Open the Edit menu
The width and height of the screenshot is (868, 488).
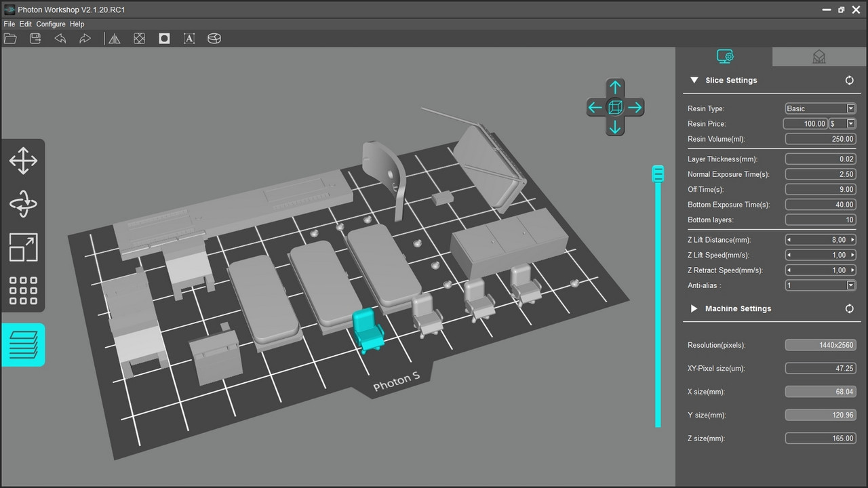click(26, 24)
